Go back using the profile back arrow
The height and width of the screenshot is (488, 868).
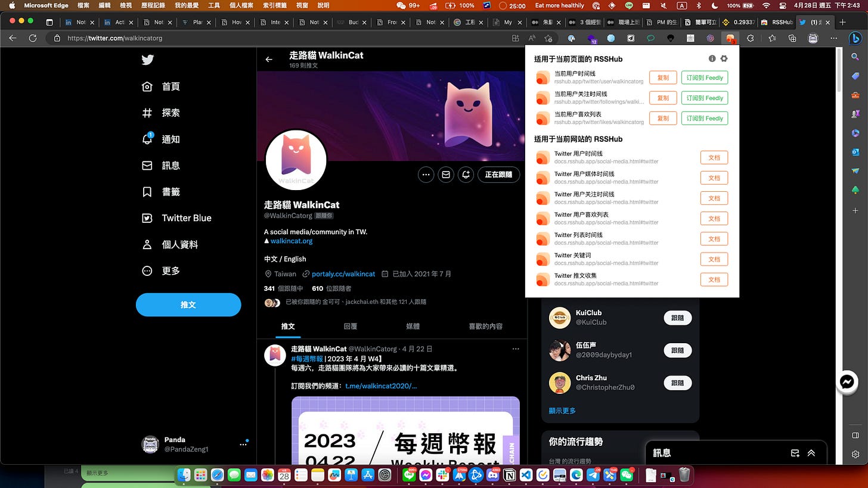click(x=269, y=60)
